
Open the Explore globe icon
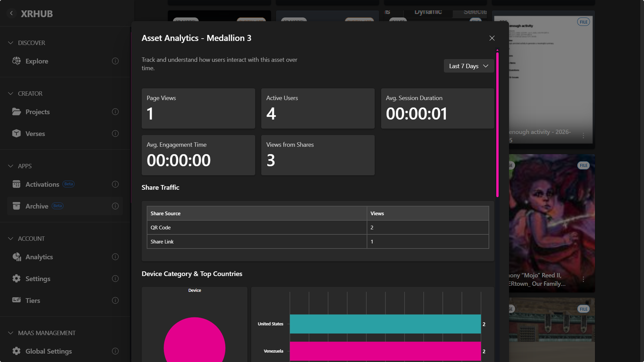click(x=16, y=61)
